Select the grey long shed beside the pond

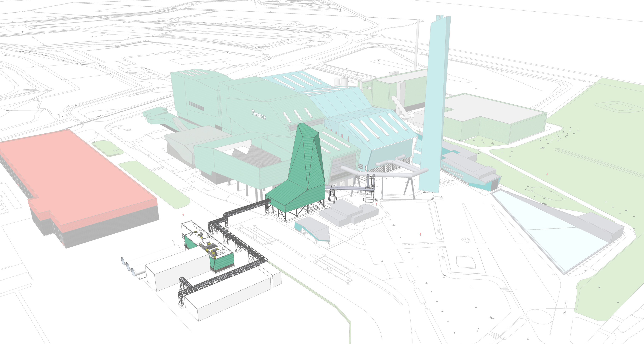(600, 224)
